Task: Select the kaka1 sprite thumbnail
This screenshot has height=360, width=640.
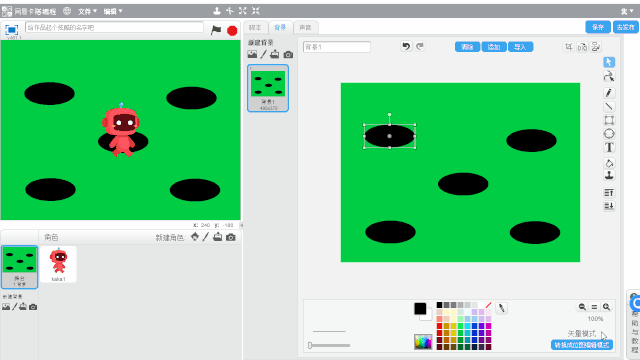Action: point(58,264)
